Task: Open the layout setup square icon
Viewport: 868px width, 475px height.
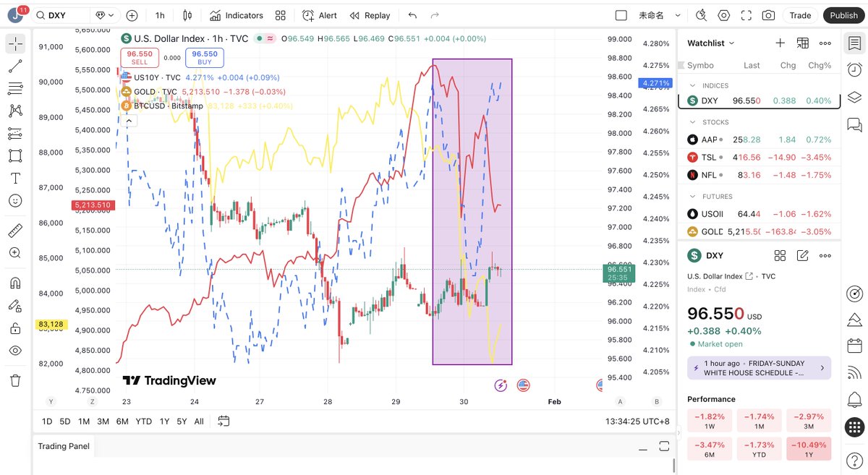Action: pos(621,15)
